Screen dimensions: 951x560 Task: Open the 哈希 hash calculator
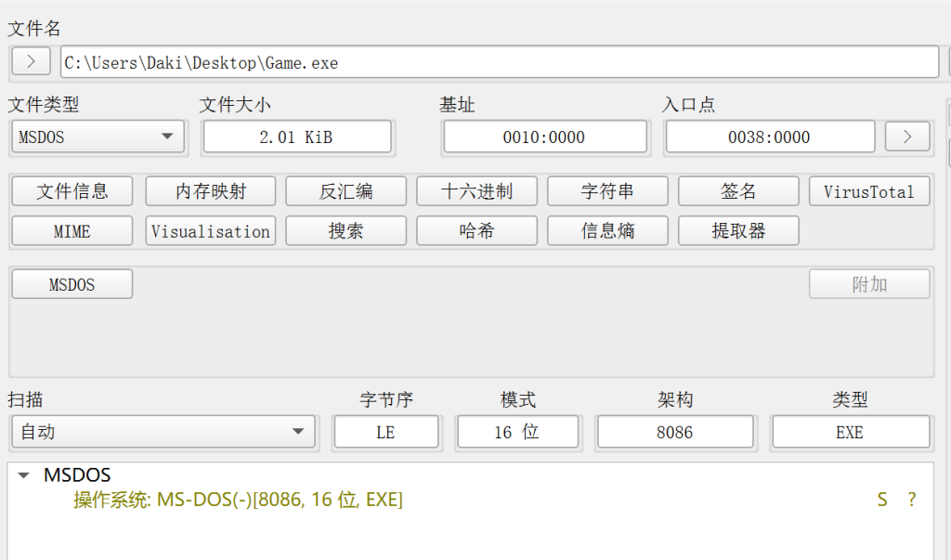476,231
